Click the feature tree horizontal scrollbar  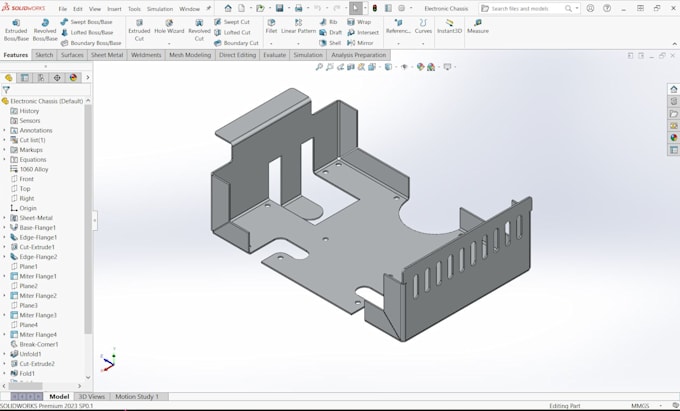coord(25,386)
